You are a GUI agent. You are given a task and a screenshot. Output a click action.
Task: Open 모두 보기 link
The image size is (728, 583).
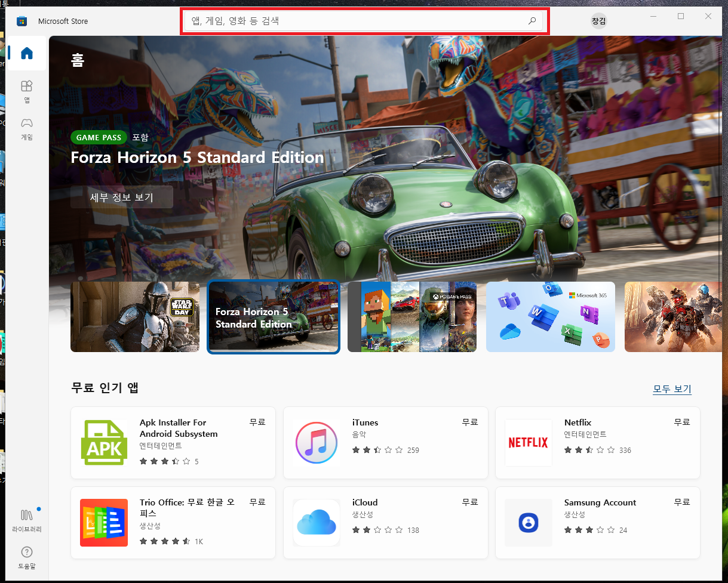672,389
